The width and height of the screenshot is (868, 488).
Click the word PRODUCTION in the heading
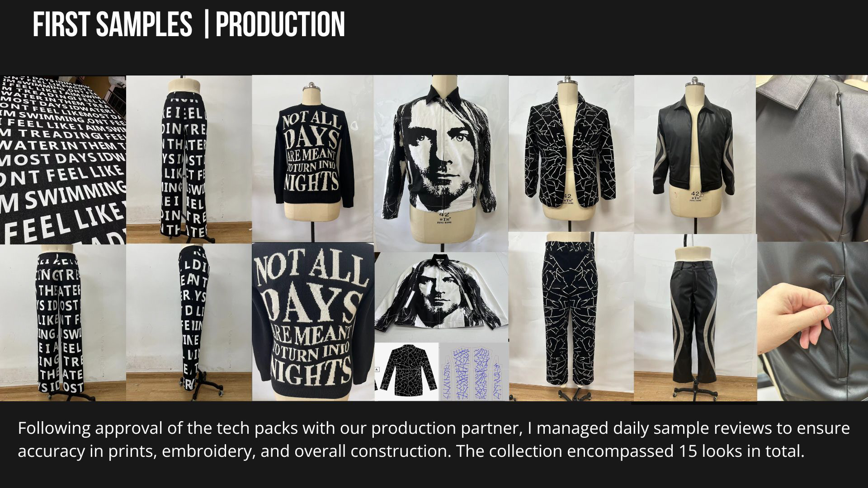280,24
